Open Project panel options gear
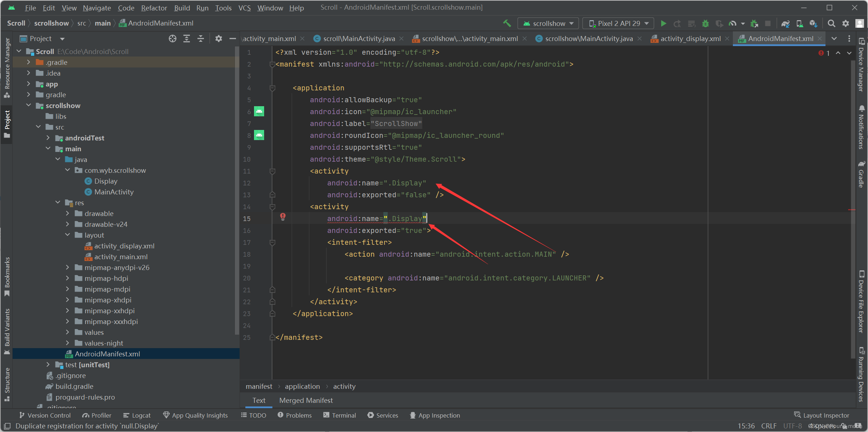Image resolution: width=868 pixels, height=432 pixels. click(219, 39)
